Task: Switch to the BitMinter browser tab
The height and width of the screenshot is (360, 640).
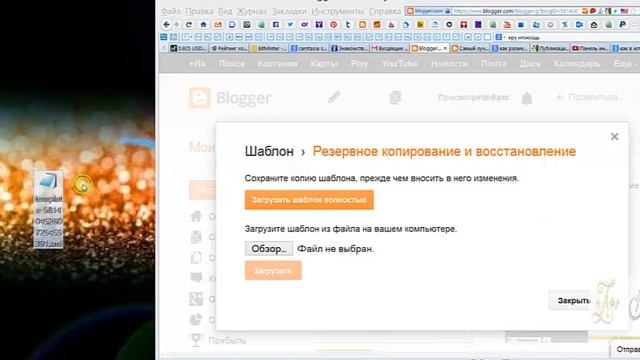Action: tap(269, 48)
